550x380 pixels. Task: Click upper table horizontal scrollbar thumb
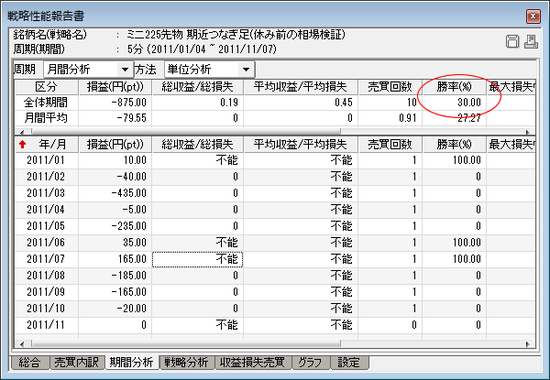[186, 132]
